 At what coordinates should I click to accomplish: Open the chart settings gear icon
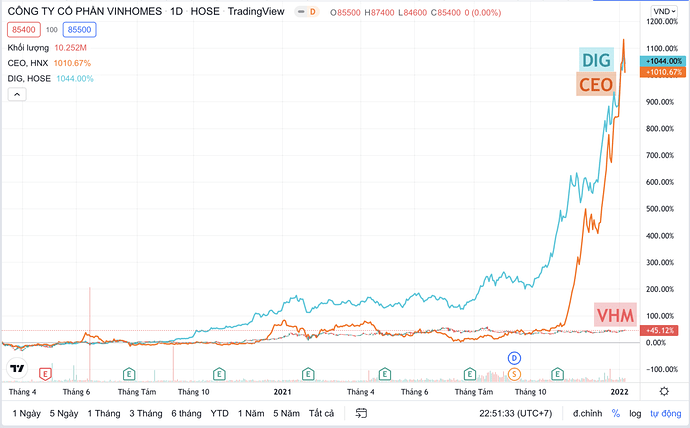coord(664,391)
